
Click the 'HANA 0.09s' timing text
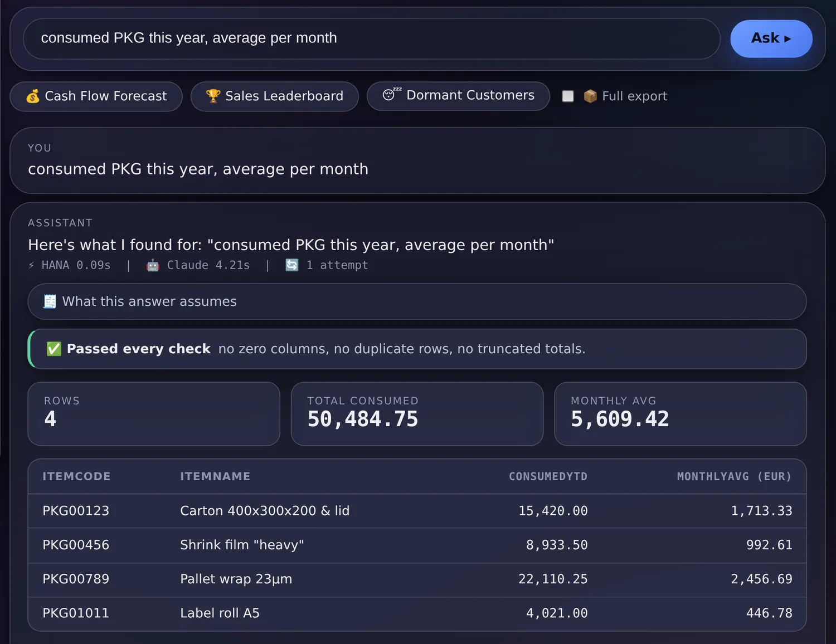[x=76, y=265]
